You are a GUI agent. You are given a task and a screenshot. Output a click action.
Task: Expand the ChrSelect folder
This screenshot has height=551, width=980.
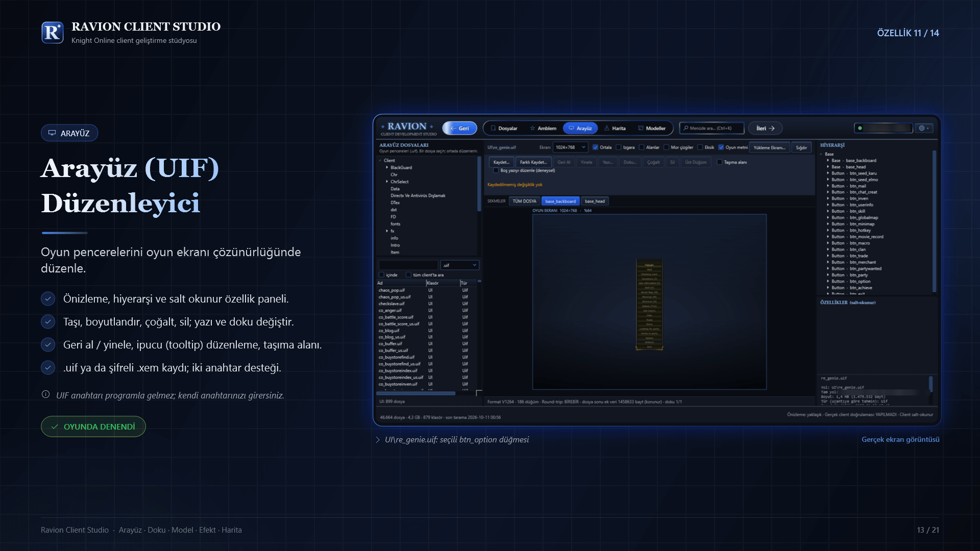click(387, 182)
